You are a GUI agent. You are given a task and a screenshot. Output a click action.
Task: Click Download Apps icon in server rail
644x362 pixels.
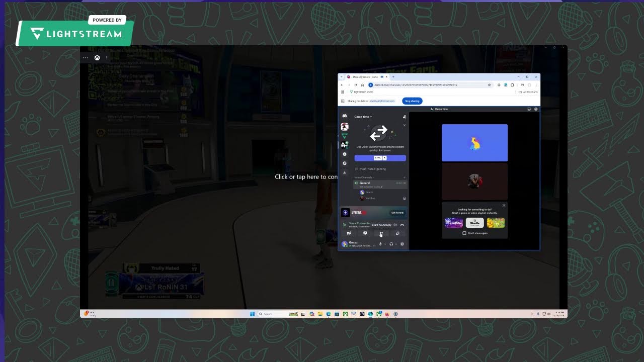345,172
